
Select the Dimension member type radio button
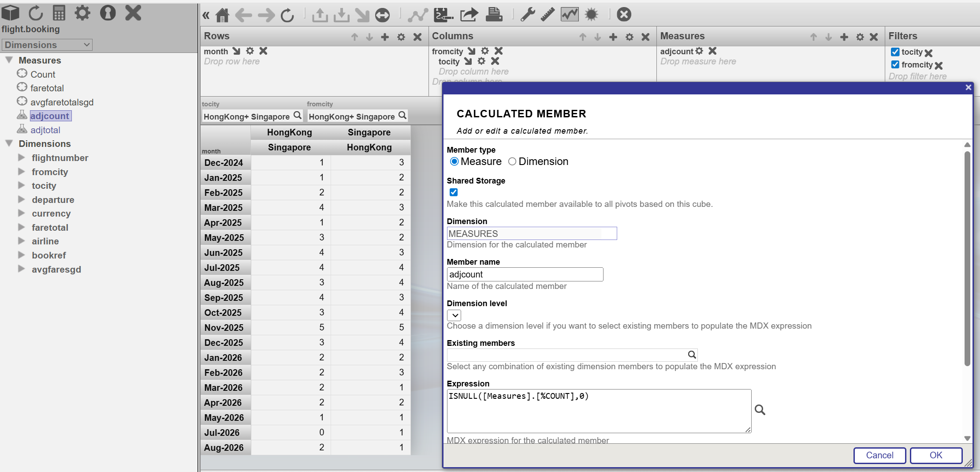coord(512,161)
